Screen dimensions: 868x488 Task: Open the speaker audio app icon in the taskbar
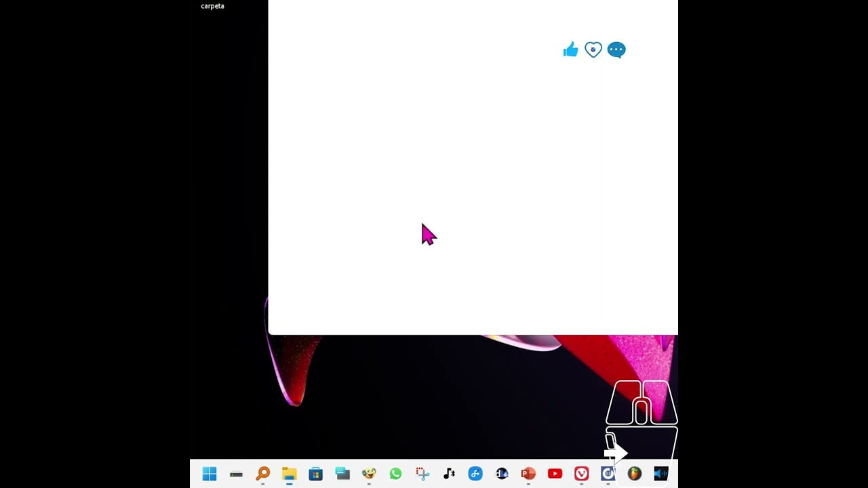pos(661,474)
